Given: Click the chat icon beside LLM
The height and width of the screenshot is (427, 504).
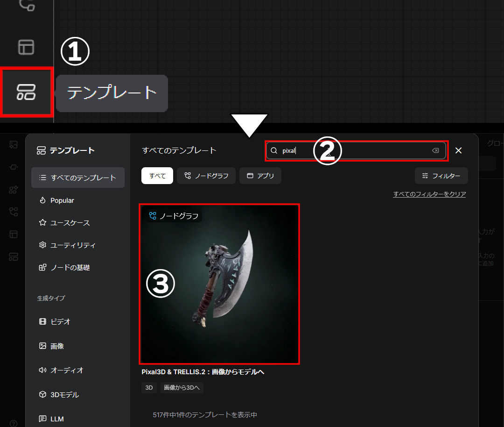Looking at the screenshot, I should 42,419.
